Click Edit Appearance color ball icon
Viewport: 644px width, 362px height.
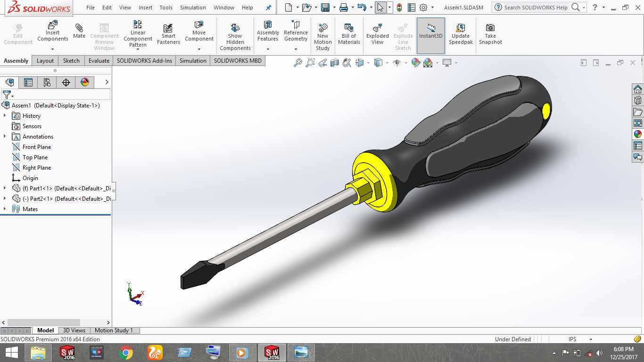point(416,63)
